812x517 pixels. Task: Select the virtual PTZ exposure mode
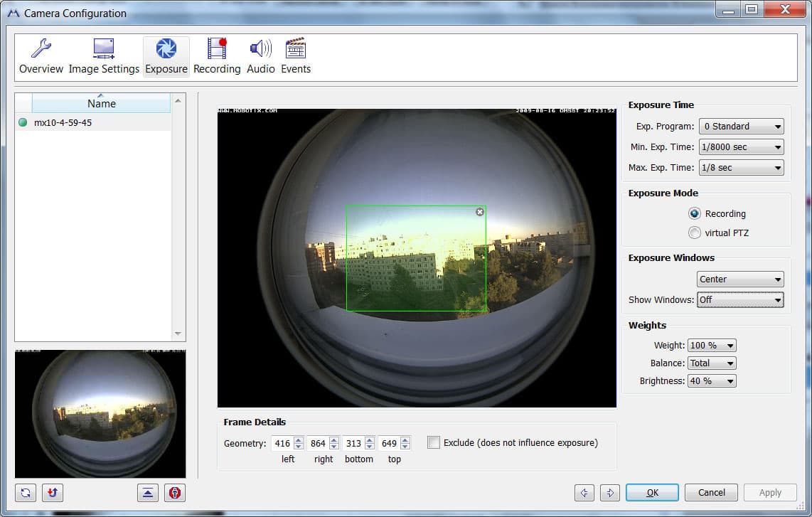[695, 233]
